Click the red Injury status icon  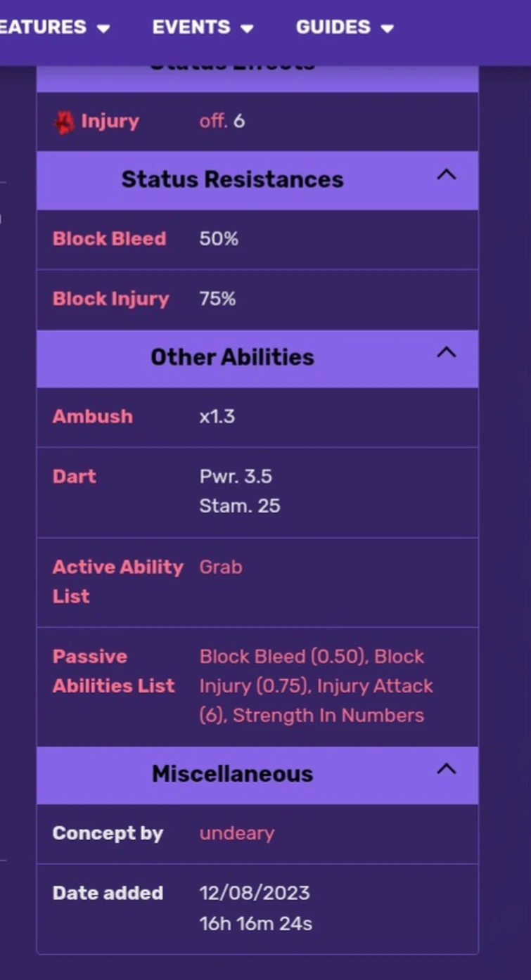(64, 122)
